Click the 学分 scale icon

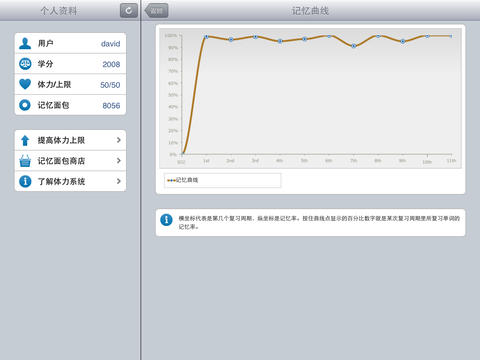pos(25,64)
